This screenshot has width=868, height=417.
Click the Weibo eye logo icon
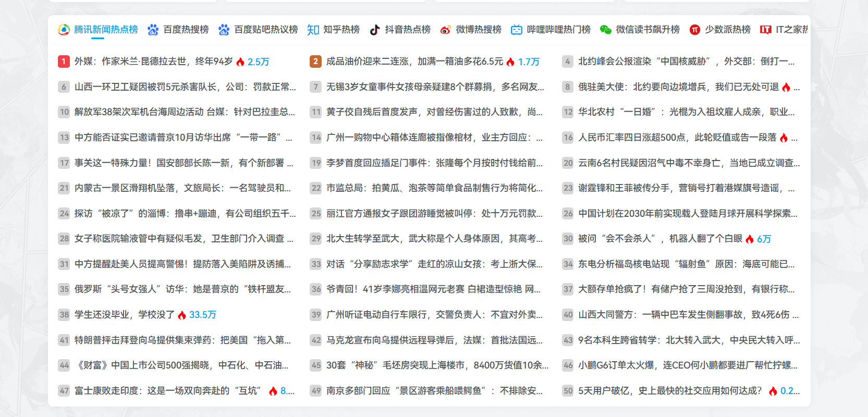click(x=445, y=30)
